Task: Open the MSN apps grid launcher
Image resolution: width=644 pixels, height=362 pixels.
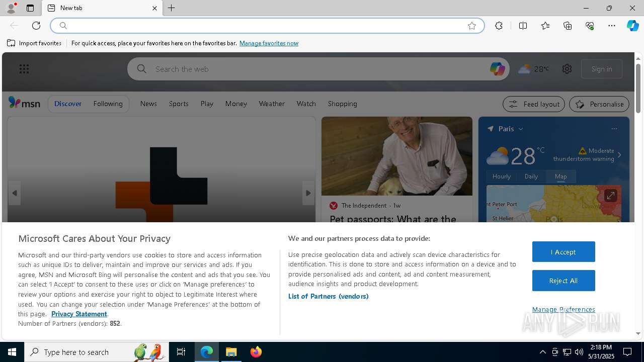Action: tap(24, 69)
